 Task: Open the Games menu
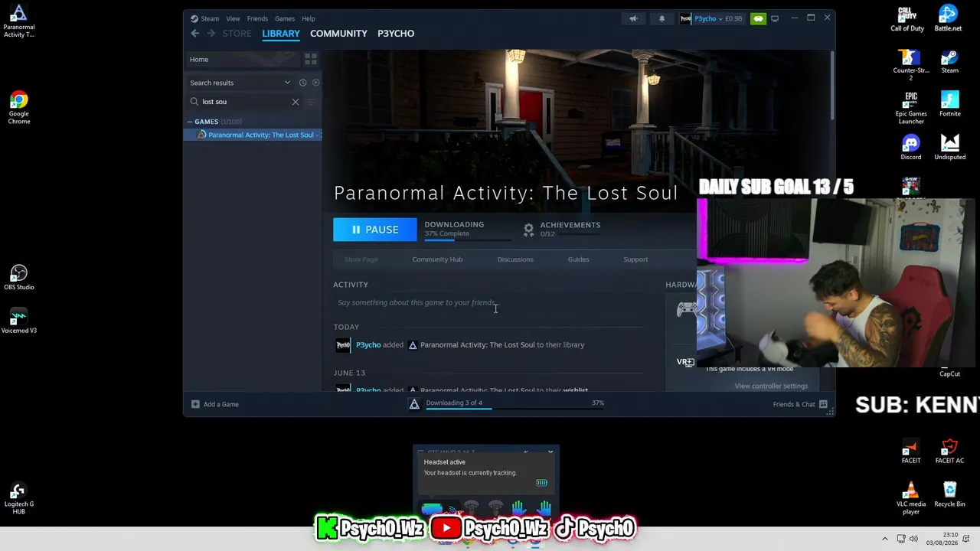click(x=285, y=18)
